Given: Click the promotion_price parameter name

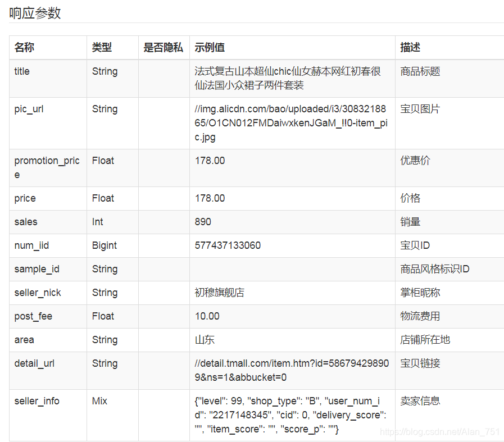Looking at the screenshot, I should coord(47,167).
